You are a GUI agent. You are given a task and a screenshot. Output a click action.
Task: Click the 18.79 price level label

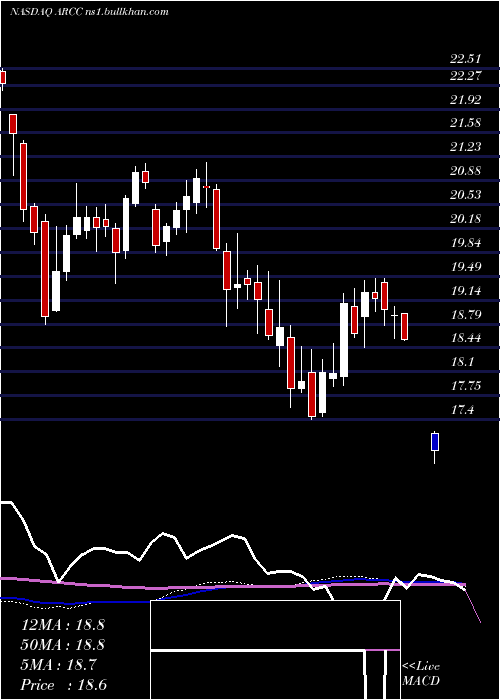tap(466, 315)
